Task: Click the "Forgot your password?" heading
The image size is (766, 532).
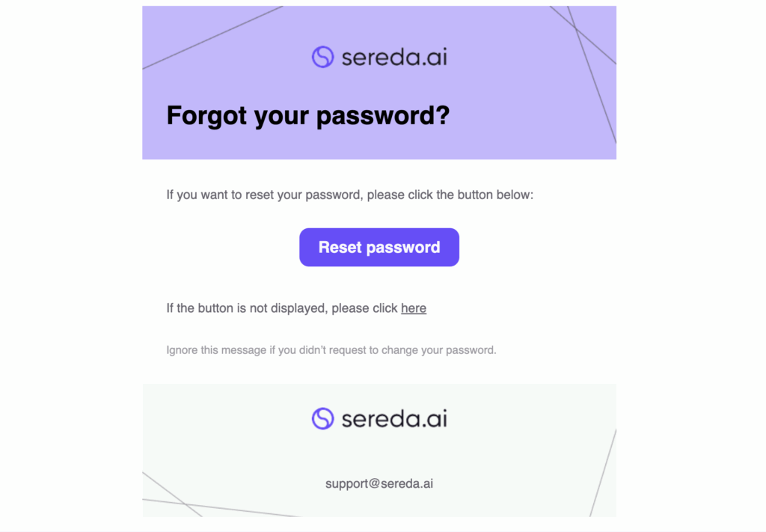Action: [307, 115]
